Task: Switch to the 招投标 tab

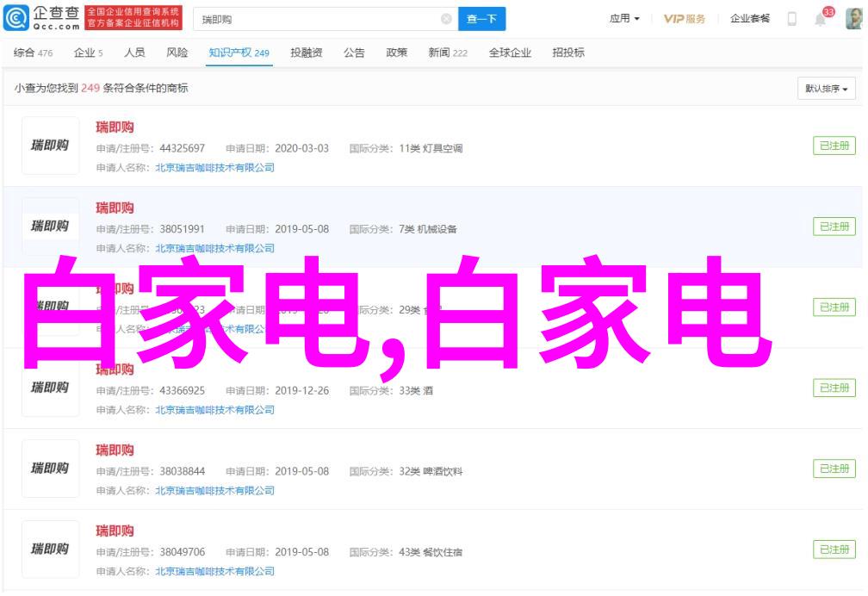Action: (568, 53)
